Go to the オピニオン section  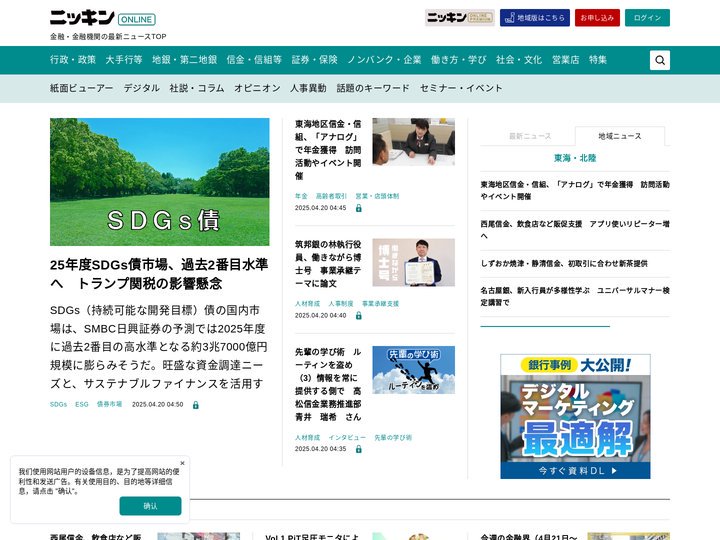point(257,88)
